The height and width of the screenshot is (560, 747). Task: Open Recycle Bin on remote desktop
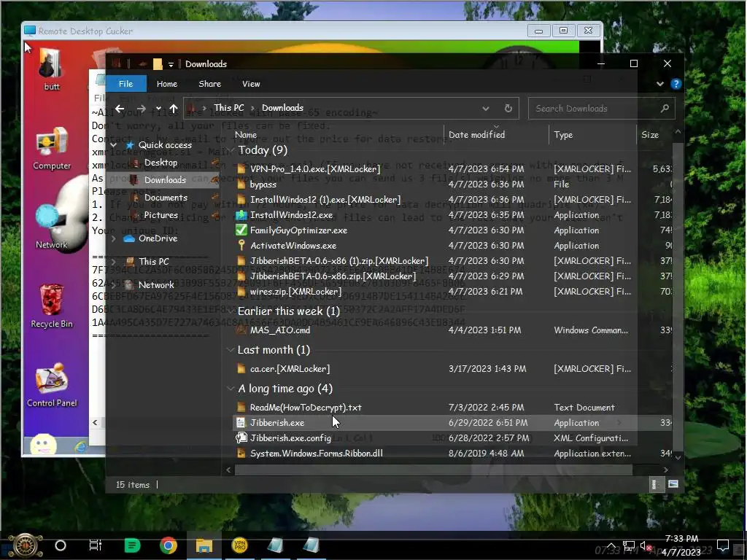coord(52,306)
